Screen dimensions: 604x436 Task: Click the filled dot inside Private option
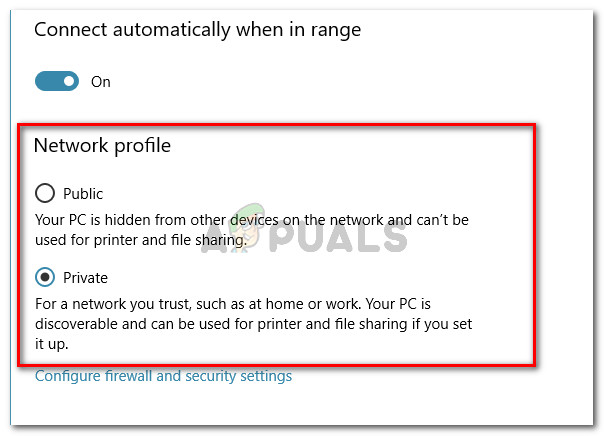tap(44, 277)
